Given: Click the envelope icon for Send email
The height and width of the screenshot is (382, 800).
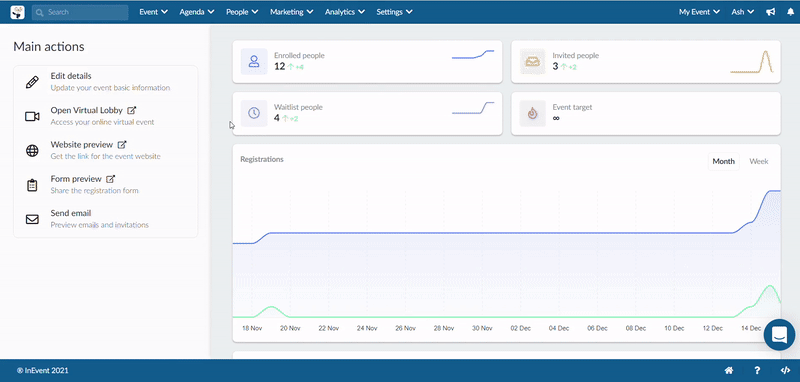Looking at the screenshot, I should pyautogui.click(x=32, y=219).
